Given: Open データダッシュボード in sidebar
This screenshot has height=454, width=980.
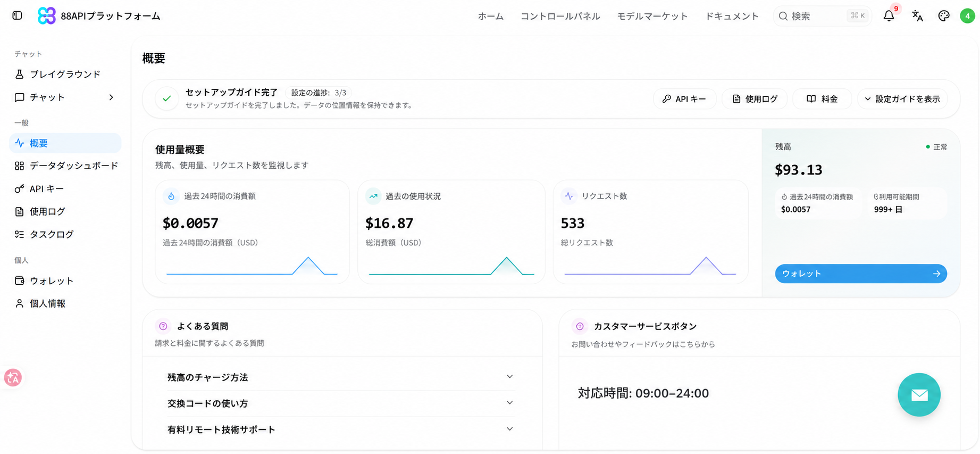Looking at the screenshot, I should coord(65,166).
